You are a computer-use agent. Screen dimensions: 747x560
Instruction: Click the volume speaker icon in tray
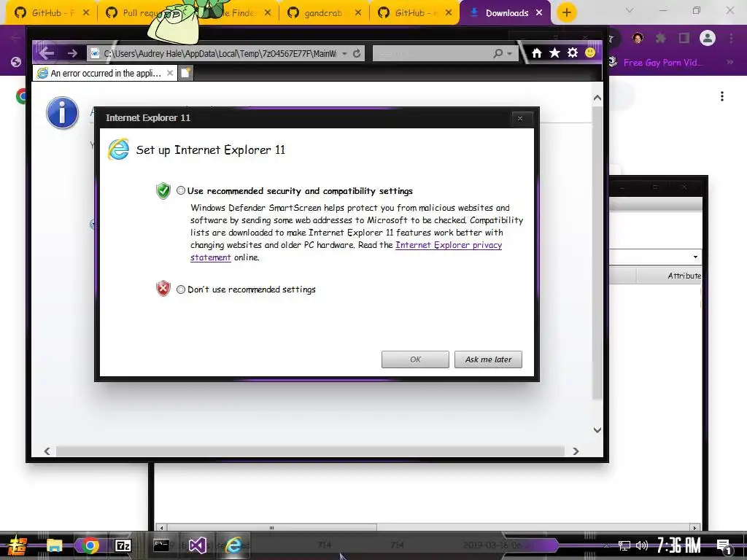pos(642,545)
